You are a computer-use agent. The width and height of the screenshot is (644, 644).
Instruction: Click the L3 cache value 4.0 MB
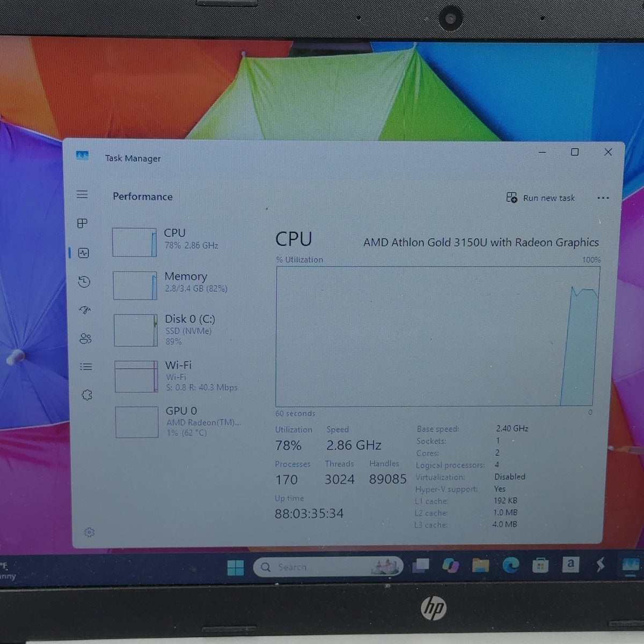(x=505, y=524)
